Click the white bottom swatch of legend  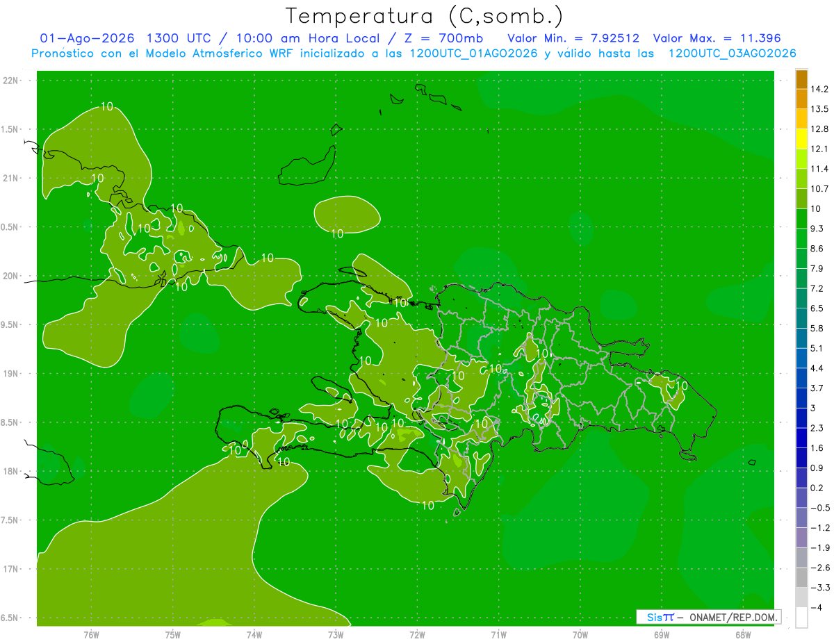(x=801, y=618)
